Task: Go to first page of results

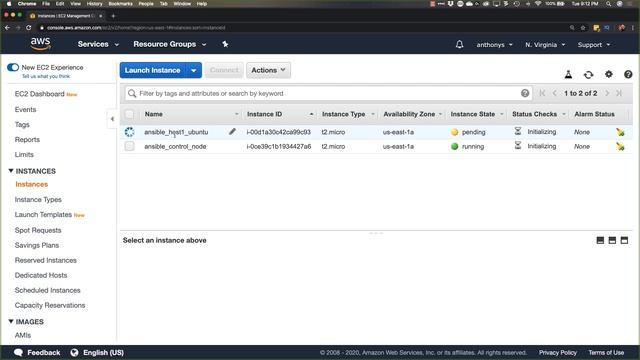Action: tap(542, 93)
